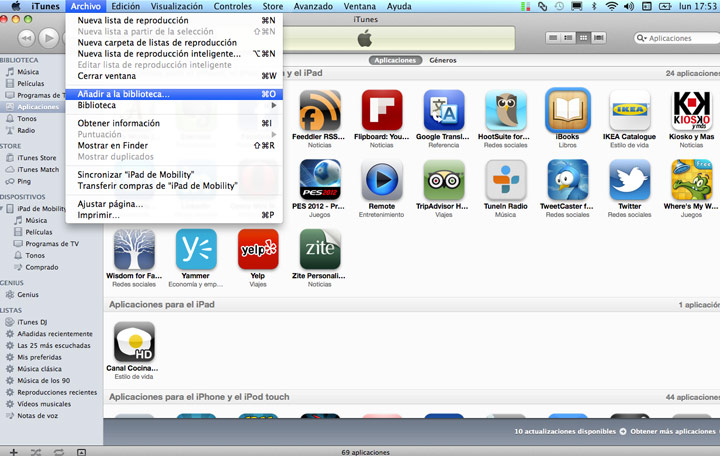This screenshot has width=720, height=456.
Task: Select the Yelp app icon
Action: point(258,249)
